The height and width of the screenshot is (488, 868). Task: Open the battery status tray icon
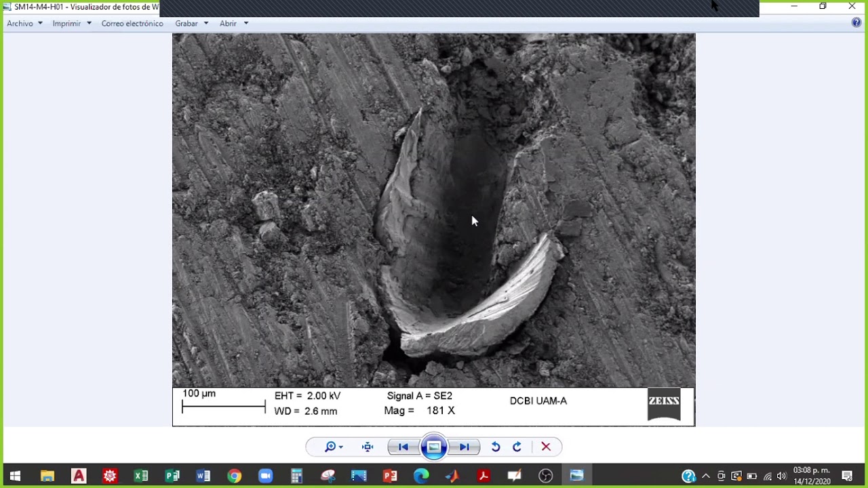pos(751,476)
